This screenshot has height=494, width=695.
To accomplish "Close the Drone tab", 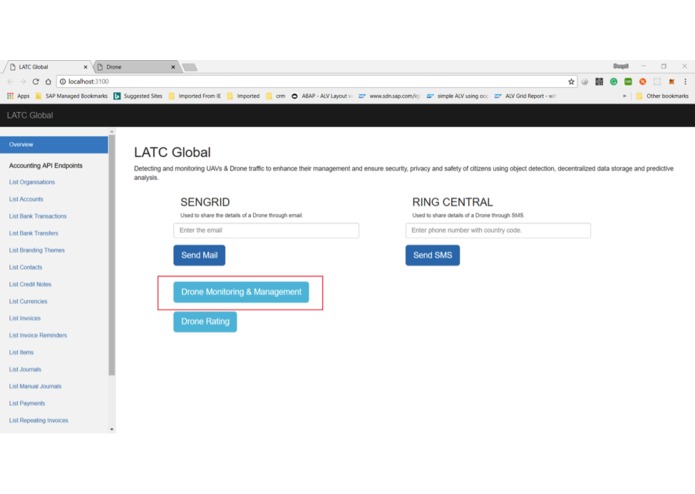I will pos(173,67).
